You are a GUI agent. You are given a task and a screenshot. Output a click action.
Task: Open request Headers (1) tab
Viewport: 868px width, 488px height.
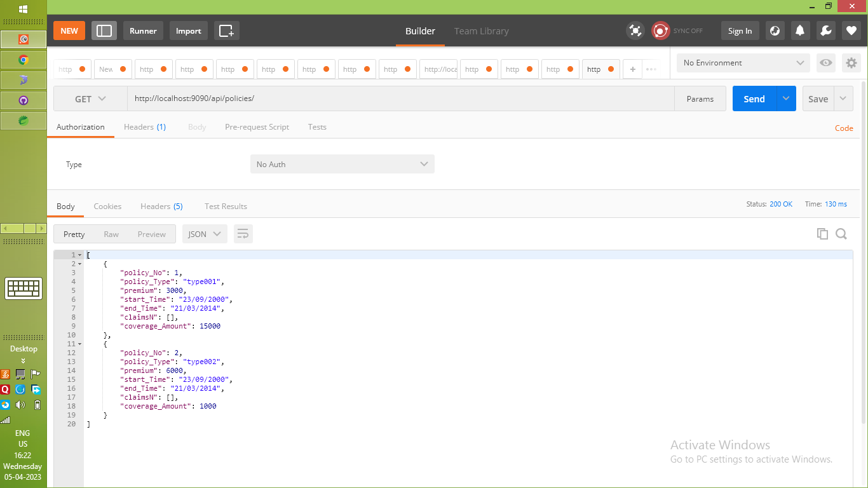(x=145, y=127)
